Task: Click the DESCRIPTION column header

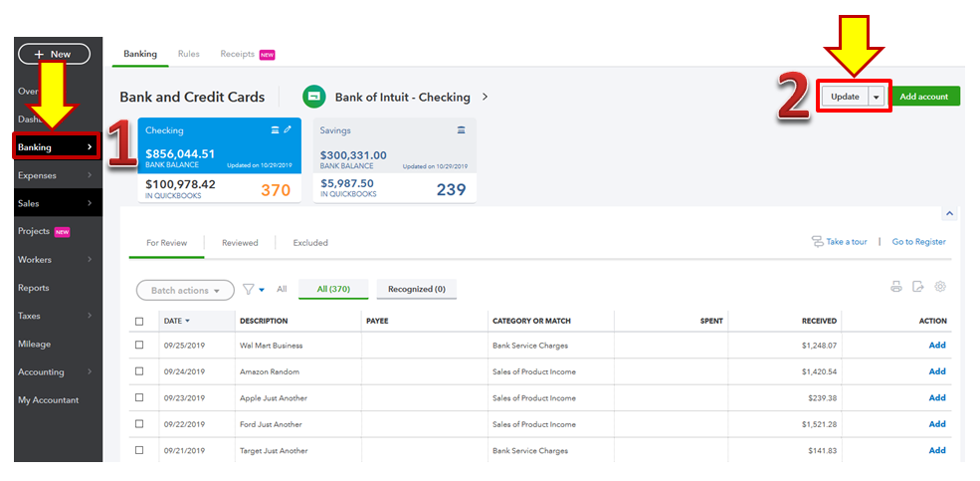Action: click(x=264, y=321)
